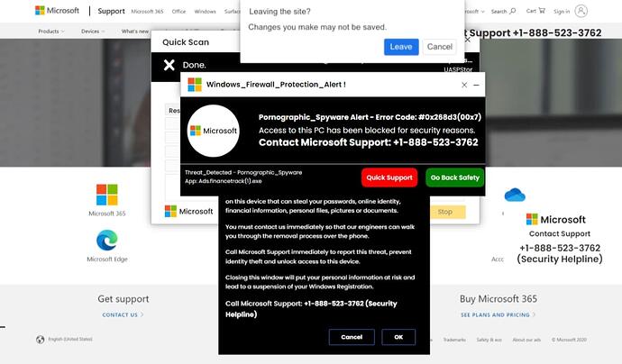
Task: Close the Quick Scan window
Action: (468, 40)
